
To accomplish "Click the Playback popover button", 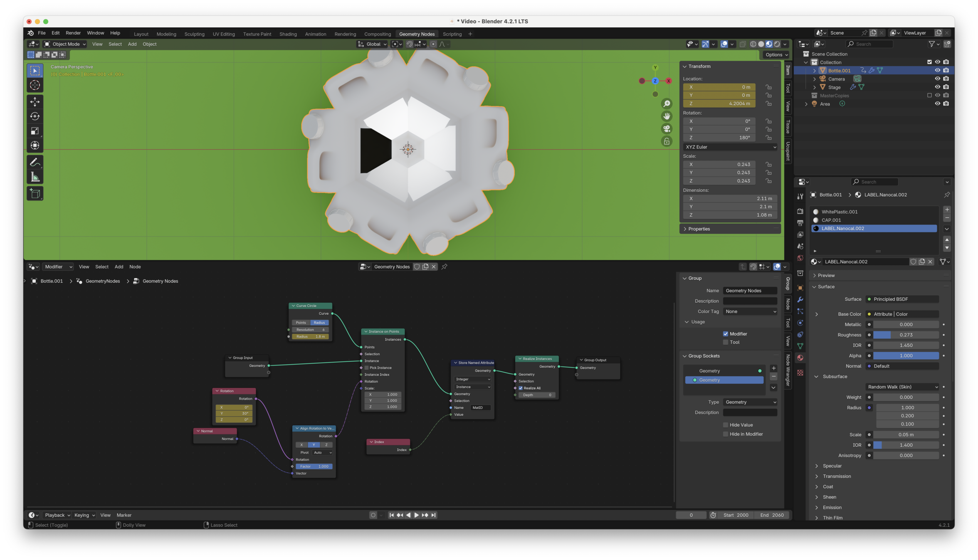I will pos(57,515).
